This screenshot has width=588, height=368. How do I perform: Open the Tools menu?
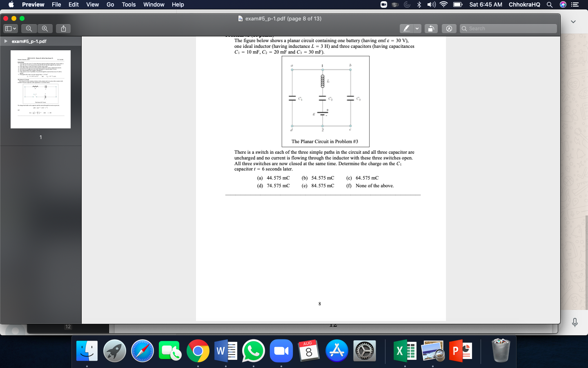(128, 4)
